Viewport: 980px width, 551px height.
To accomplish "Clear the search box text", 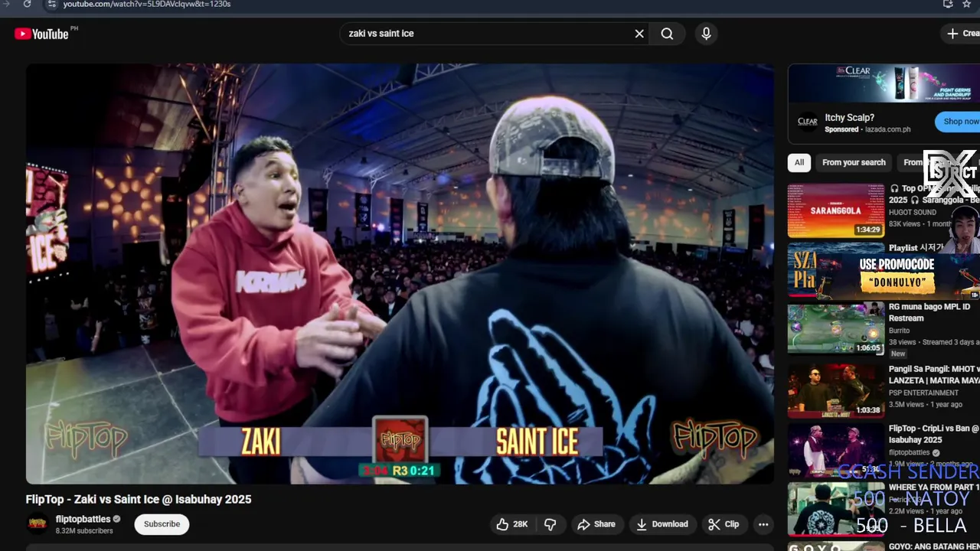I will (x=639, y=34).
